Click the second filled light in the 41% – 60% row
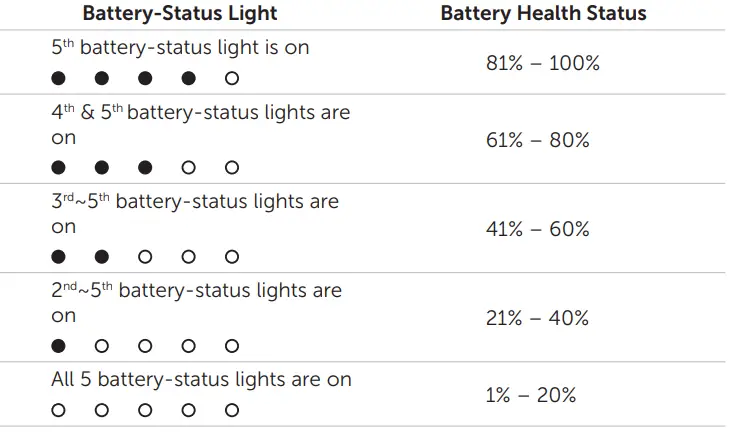Image resolution: width=752 pixels, height=448 pixels. tap(102, 257)
